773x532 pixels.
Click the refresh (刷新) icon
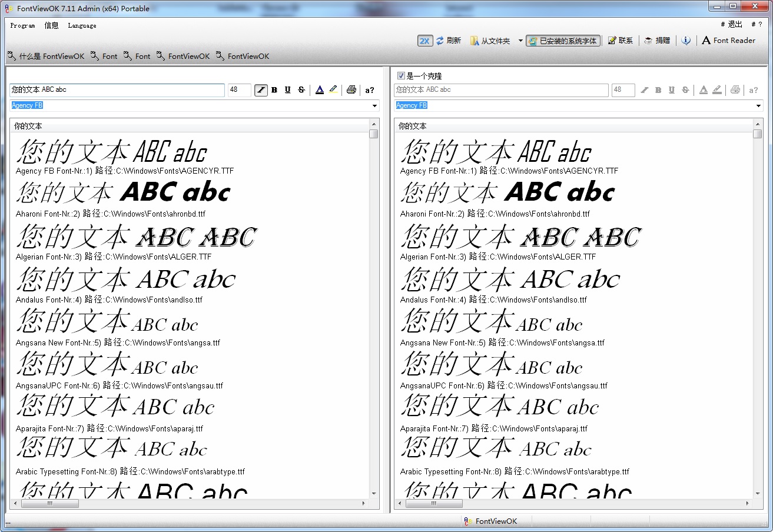tap(440, 41)
